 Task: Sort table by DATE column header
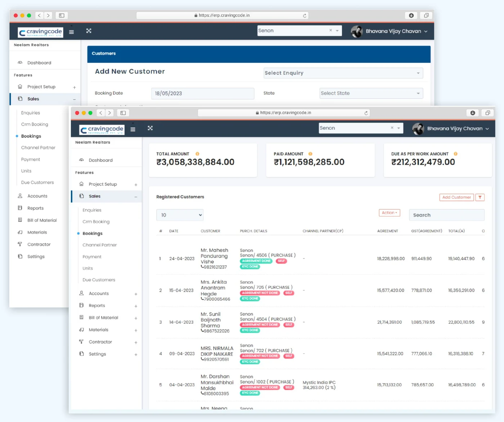(174, 231)
